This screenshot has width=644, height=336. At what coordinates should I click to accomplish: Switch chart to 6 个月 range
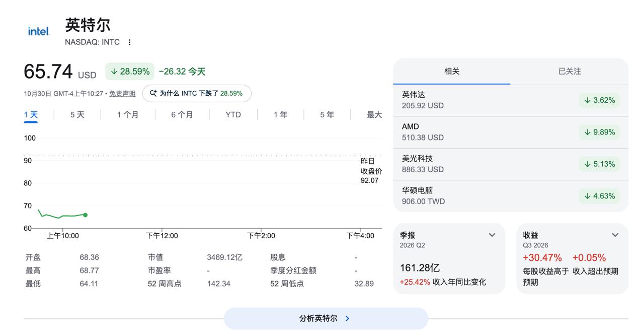(182, 115)
